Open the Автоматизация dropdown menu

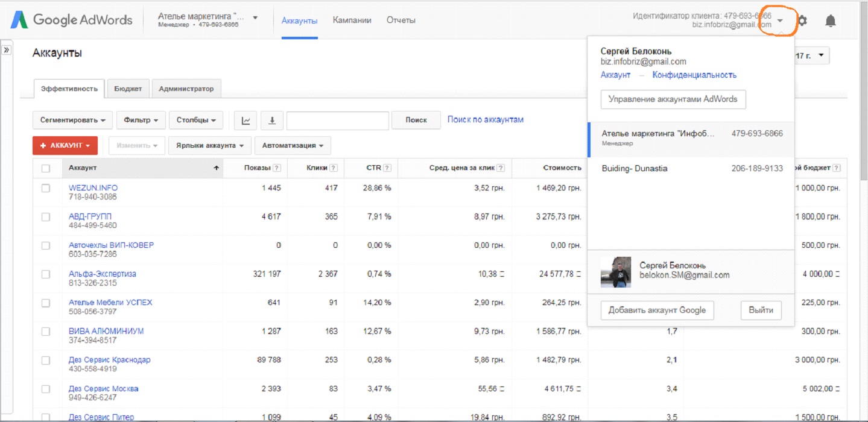293,145
